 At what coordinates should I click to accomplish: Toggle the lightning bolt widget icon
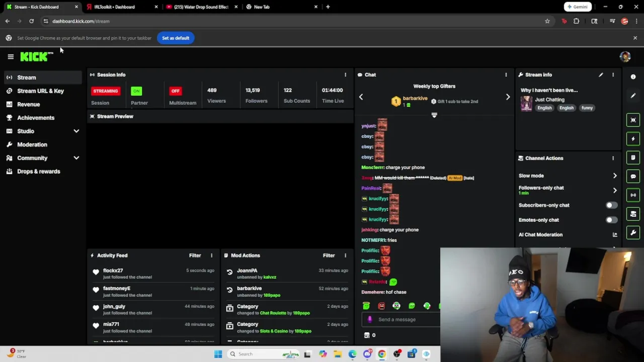click(633, 139)
